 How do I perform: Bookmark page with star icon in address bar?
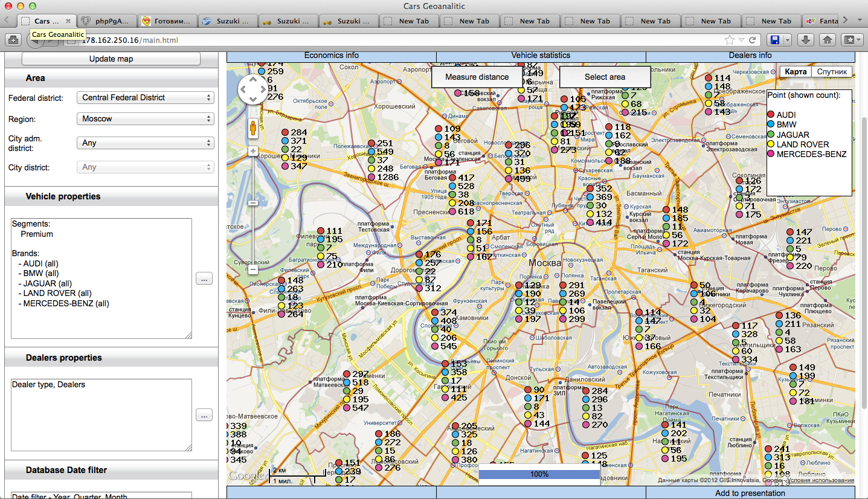click(x=730, y=40)
